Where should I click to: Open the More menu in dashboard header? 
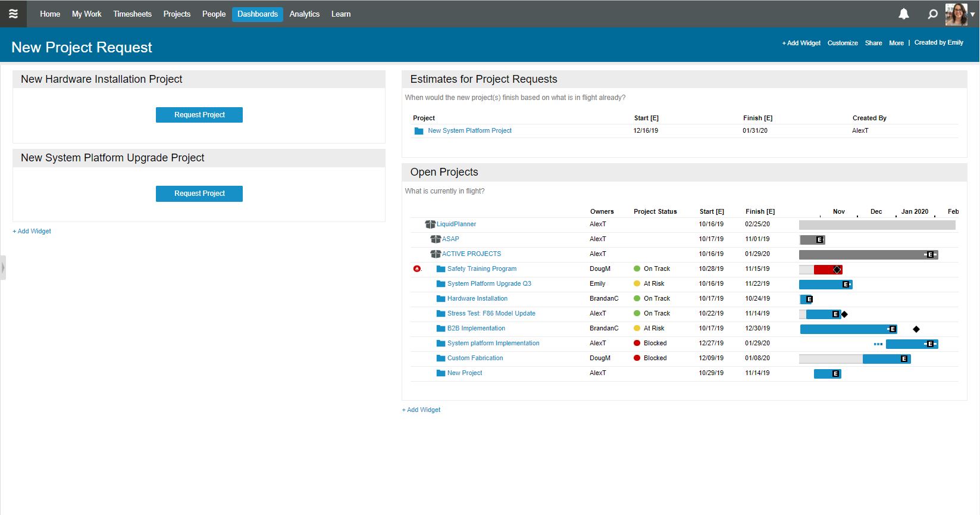click(x=896, y=43)
